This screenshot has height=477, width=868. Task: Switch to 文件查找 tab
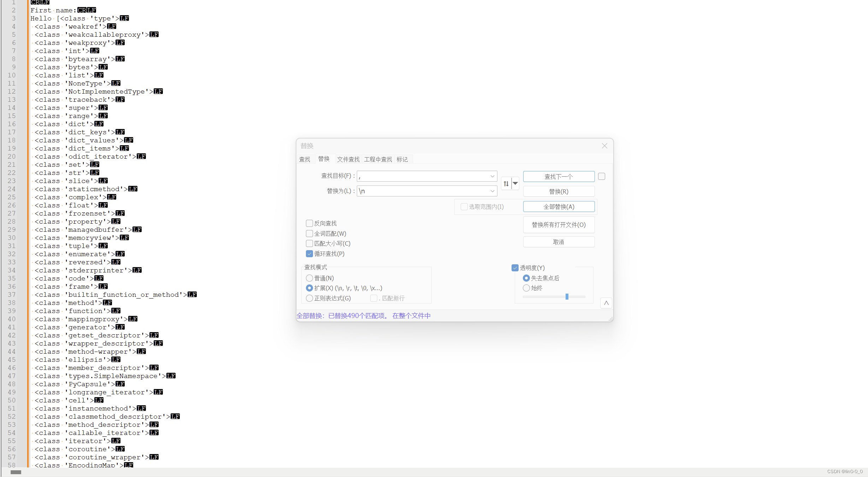pos(348,159)
